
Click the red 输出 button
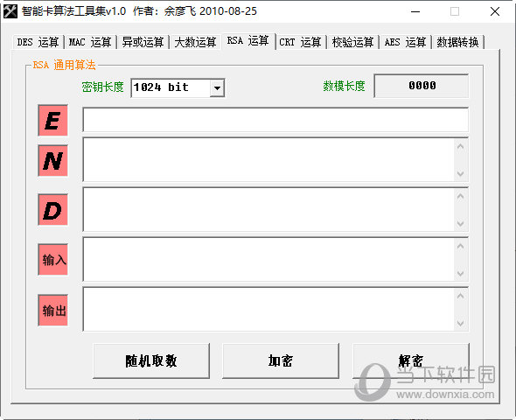(53, 311)
